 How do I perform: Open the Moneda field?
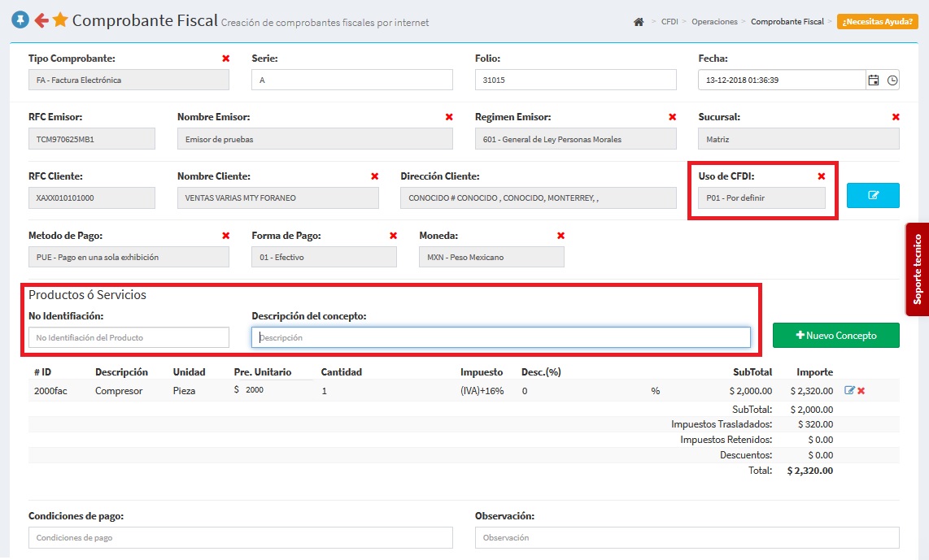pyautogui.click(x=491, y=257)
